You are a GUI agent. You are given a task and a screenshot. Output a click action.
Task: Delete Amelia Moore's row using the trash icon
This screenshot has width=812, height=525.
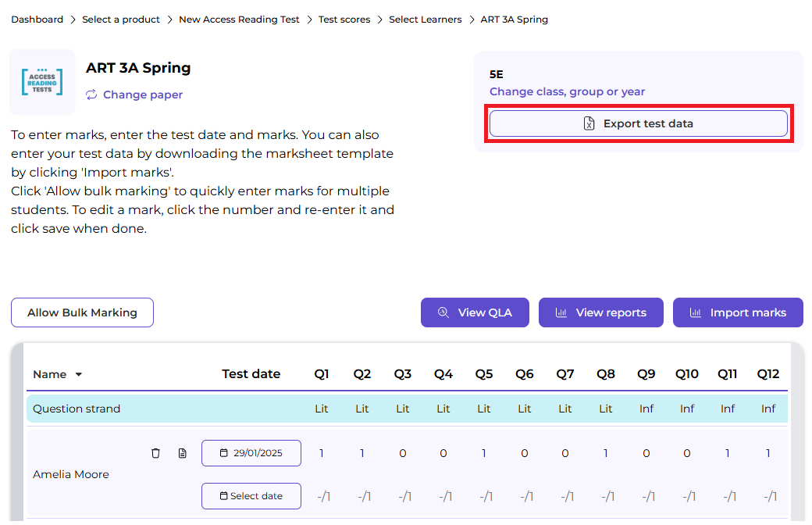click(x=155, y=452)
